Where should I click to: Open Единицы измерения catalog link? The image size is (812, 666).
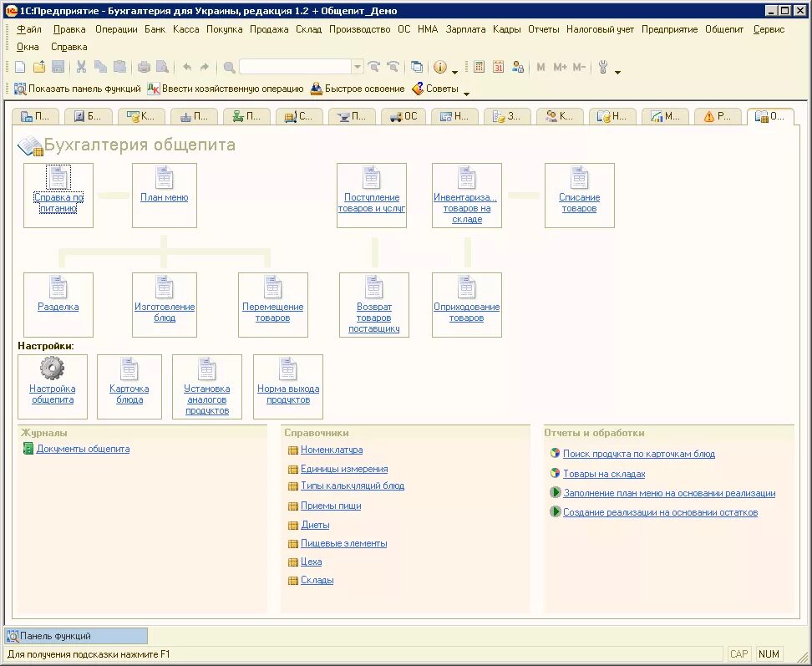[344, 469]
